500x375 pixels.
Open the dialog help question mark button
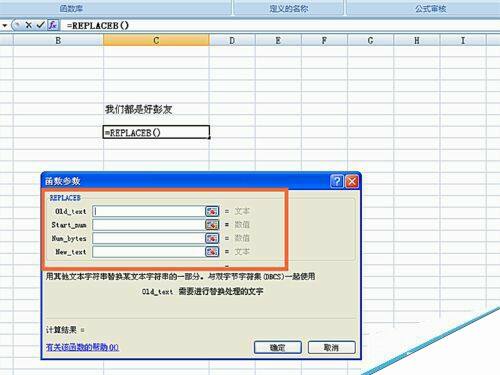coord(337,181)
